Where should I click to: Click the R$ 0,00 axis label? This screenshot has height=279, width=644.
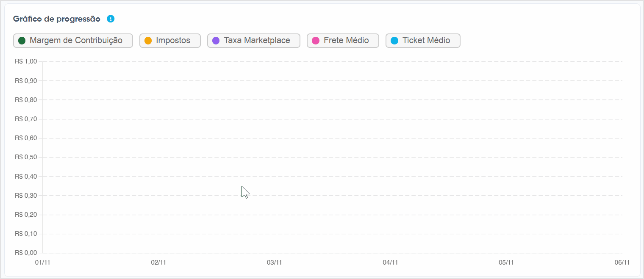pyautogui.click(x=26, y=253)
